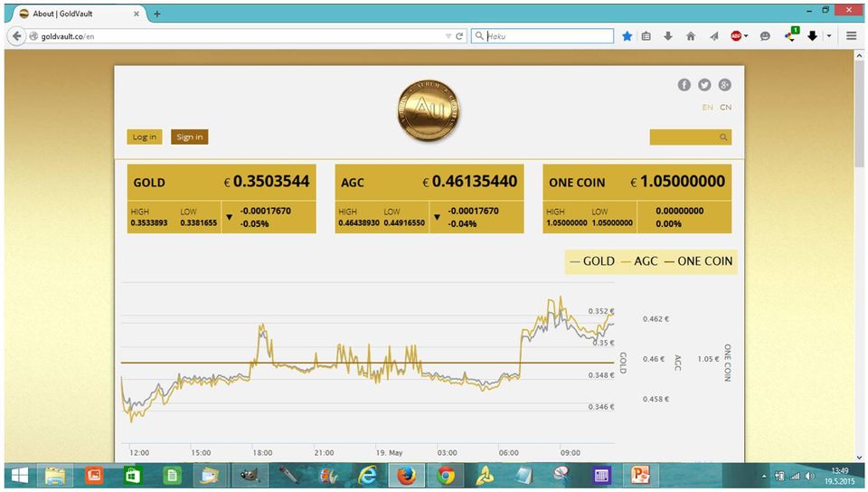This screenshot has height=492, width=868.
Task: Click the magnifier in the gold site search box
Action: (x=723, y=137)
